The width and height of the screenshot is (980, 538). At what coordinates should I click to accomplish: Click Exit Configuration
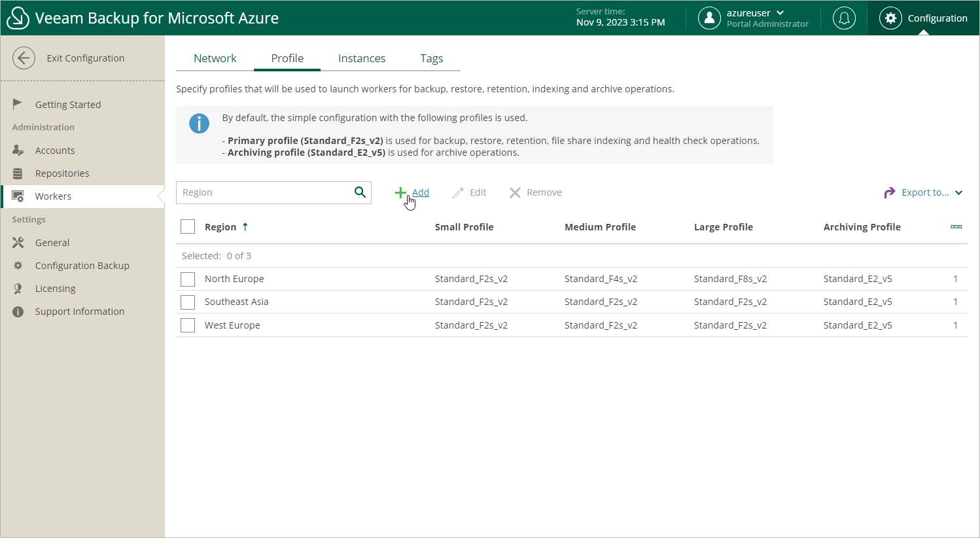pos(86,58)
